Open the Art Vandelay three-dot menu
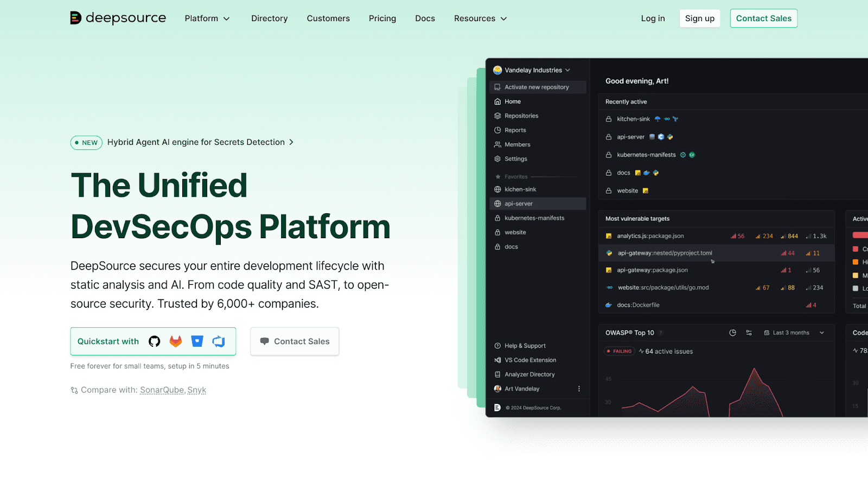This screenshot has width=868, height=490. (x=579, y=389)
